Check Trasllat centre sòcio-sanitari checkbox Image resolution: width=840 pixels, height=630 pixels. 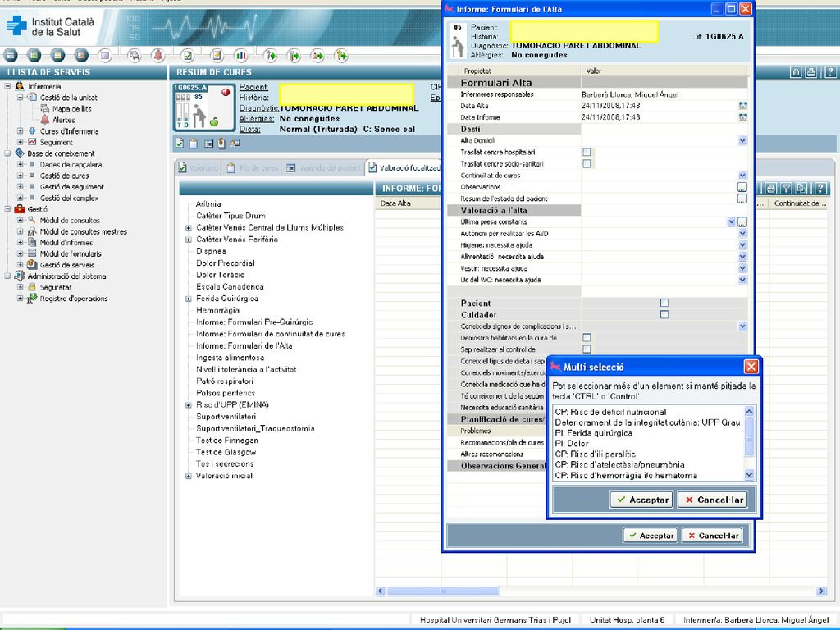tap(587, 163)
